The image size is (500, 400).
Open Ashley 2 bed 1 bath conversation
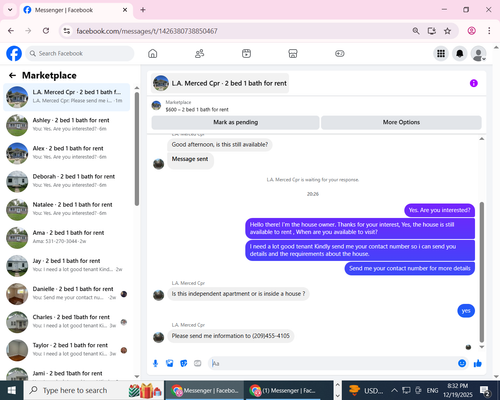tap(67, 125)
